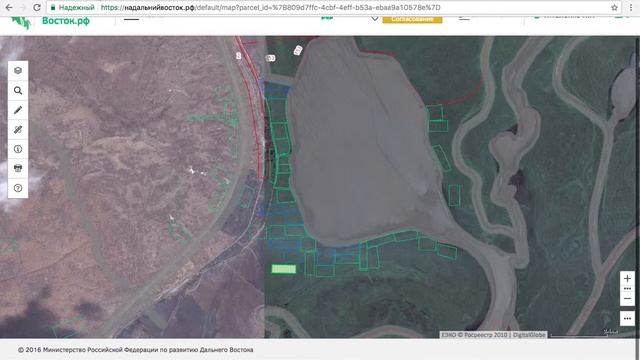
Task: Click the yellow Согласование status button
Action: click(x=412, y=19)
